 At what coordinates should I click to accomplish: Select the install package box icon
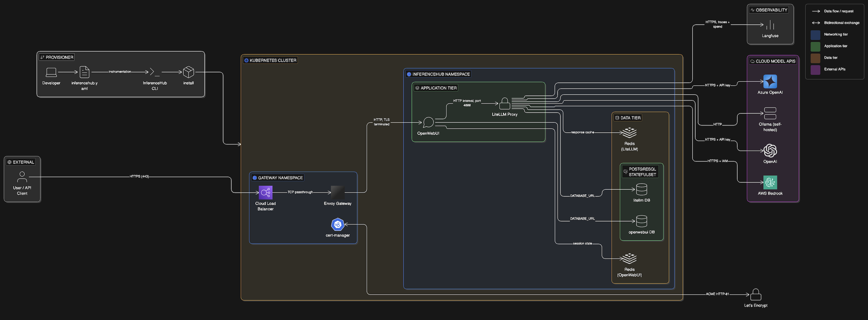[x=188, y=72]
